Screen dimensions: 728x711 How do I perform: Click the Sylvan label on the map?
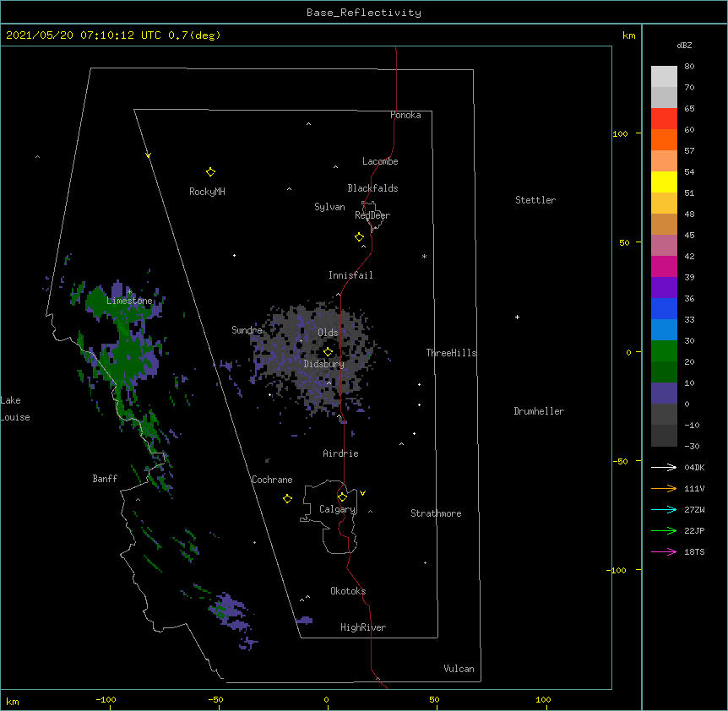coord(329,207)
